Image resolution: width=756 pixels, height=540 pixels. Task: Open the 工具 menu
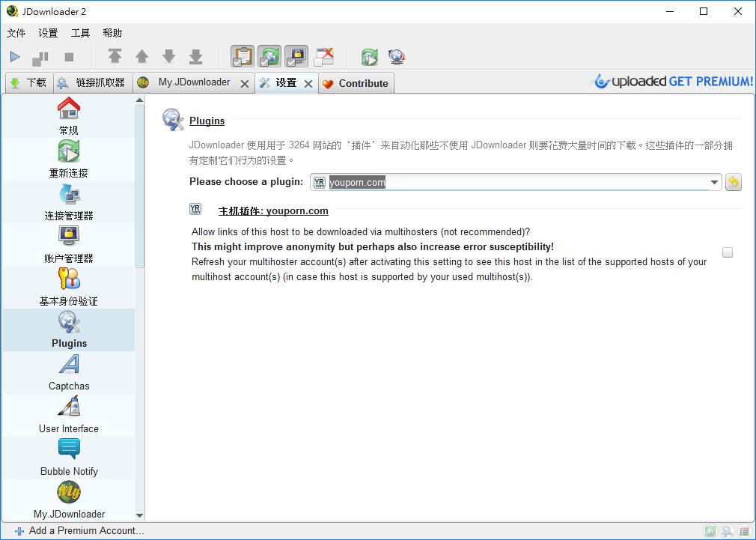click(x=81, y=33)
